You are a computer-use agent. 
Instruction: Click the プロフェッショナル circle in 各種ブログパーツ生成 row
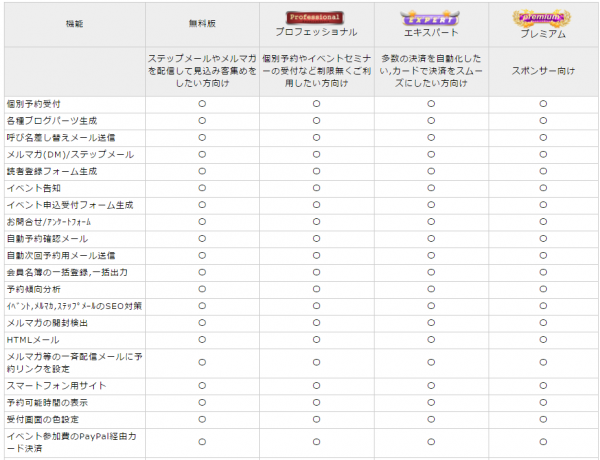[x=316, y=121]
